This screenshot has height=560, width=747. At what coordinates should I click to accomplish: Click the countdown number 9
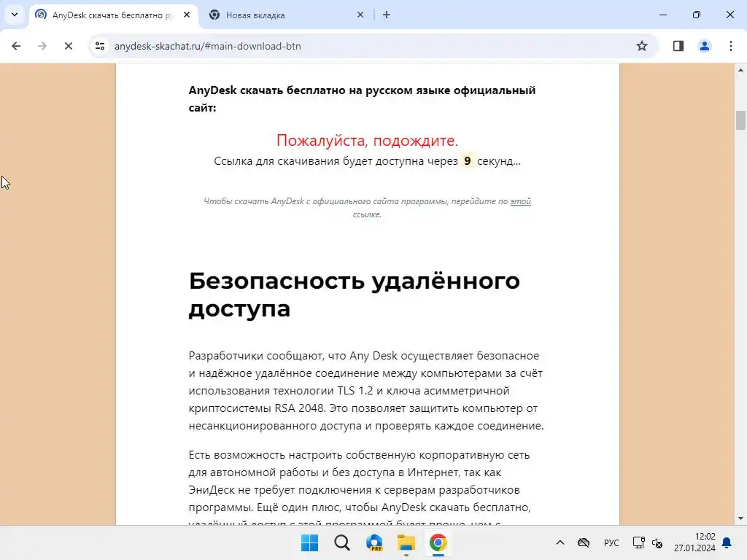468,161
